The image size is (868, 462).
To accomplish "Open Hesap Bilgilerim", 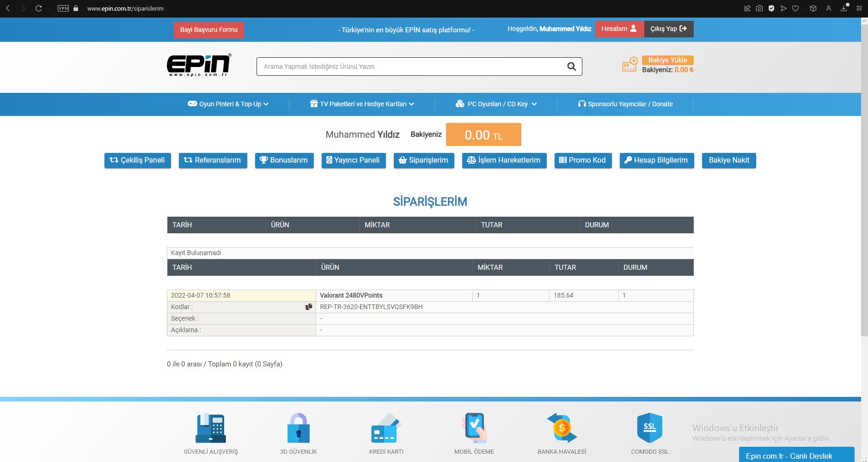I will point(657,160).
